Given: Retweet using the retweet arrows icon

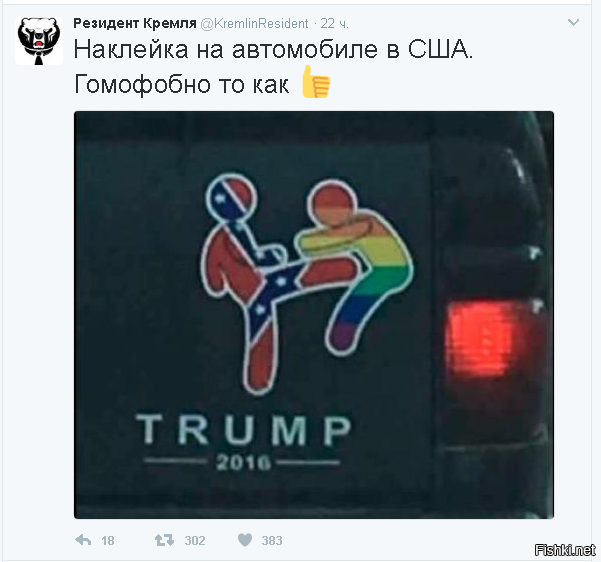Looking at the screenshot, I should click(164, 540).
